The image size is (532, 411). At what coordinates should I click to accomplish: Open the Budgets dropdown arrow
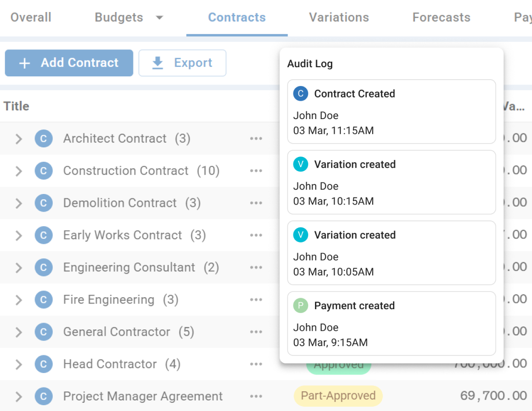159,17
